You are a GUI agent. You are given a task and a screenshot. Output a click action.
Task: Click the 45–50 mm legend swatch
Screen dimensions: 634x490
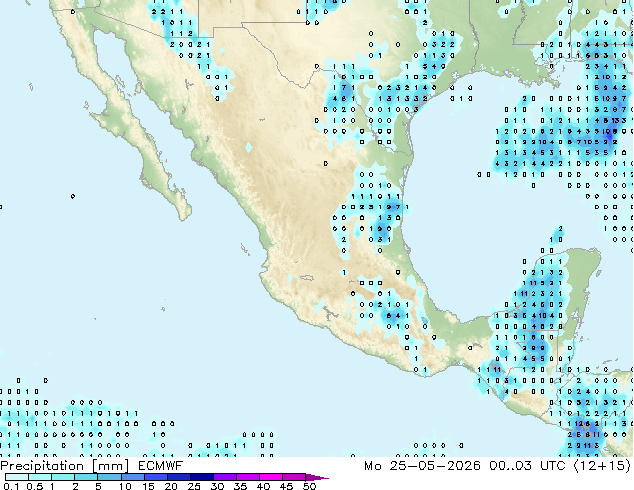tap(294, 477)
